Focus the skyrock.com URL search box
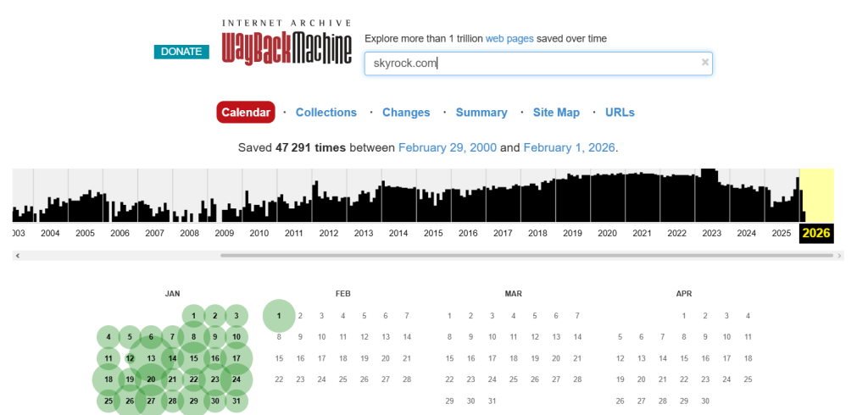 point(538,64)
